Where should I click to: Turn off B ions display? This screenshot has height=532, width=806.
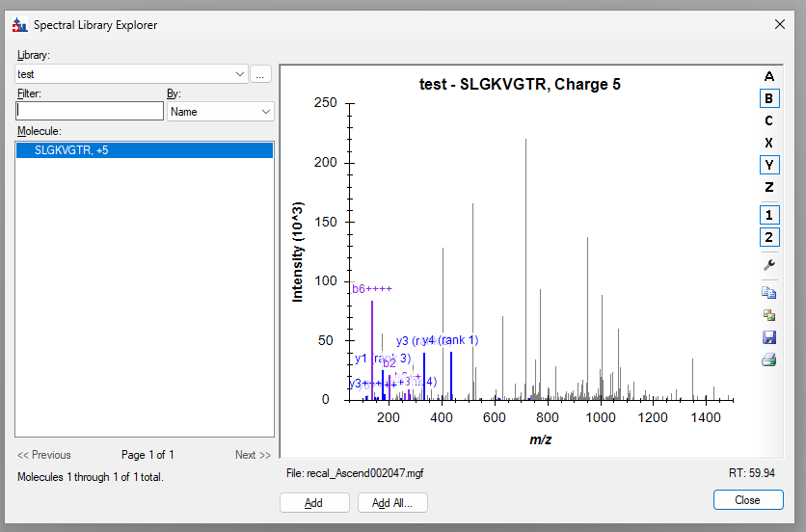[x=768, y=98]
